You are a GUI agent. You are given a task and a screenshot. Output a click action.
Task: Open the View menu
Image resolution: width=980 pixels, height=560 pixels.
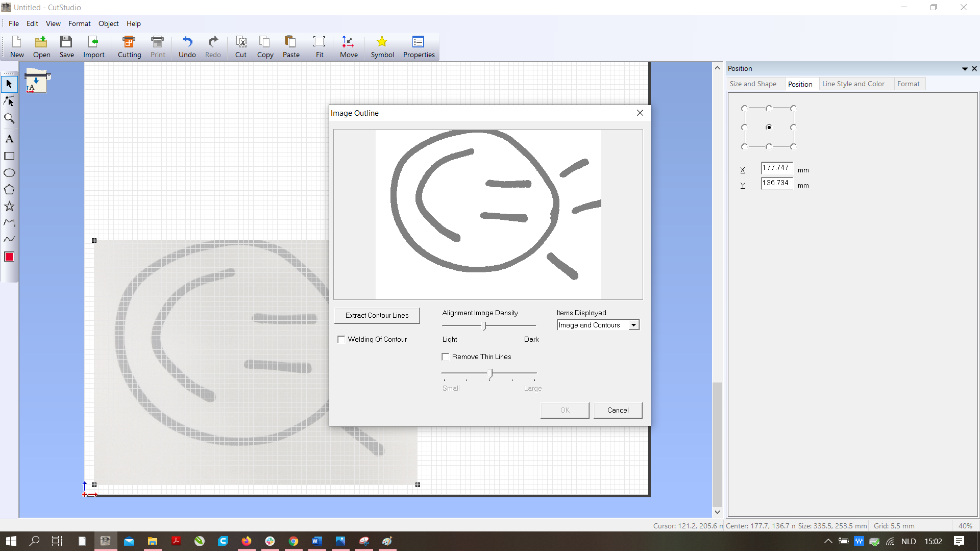click(53, 24)
